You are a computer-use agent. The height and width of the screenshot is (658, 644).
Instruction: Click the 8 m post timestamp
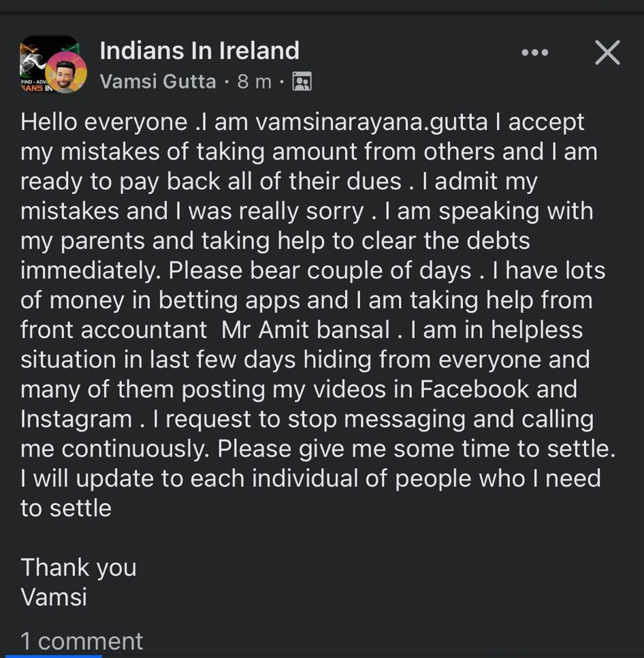[x=254, y=82]
